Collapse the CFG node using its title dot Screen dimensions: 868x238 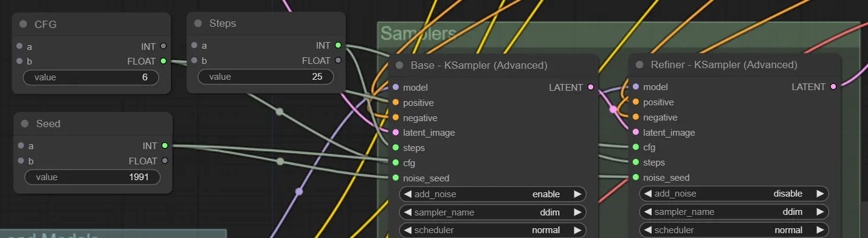[24, 24]
